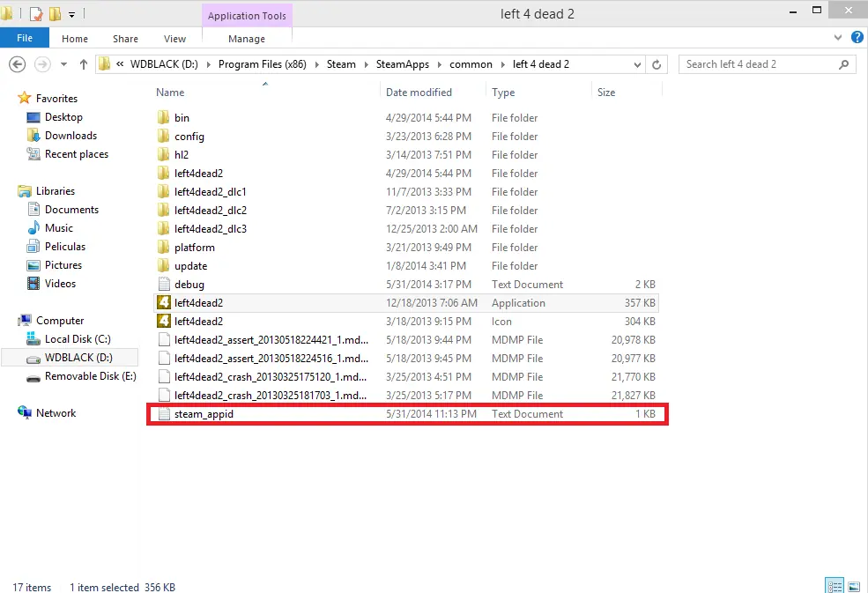
Task: Open the Share ribbon tab
Action: (x=126, y=39)
